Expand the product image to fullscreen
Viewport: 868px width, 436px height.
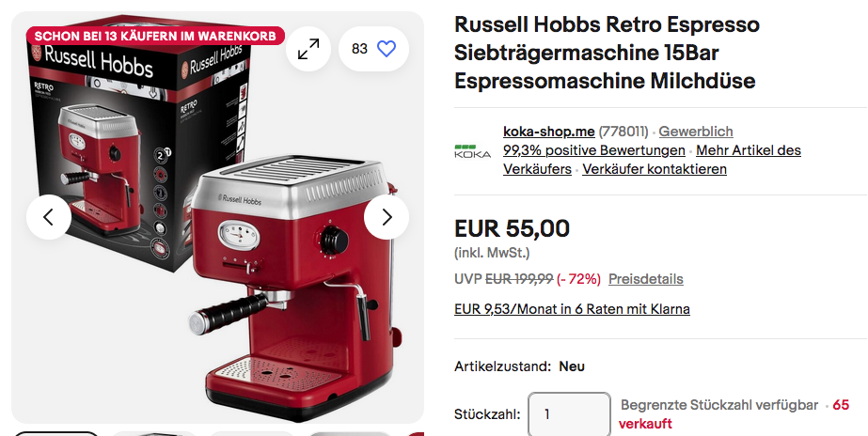pos(308,49)
